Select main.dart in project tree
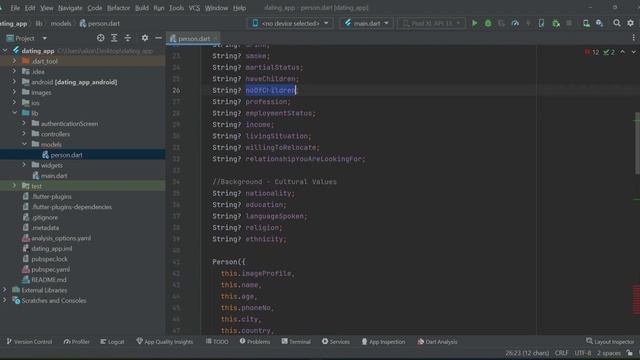This screenshot has width=640, height=360. click(54, 176)
